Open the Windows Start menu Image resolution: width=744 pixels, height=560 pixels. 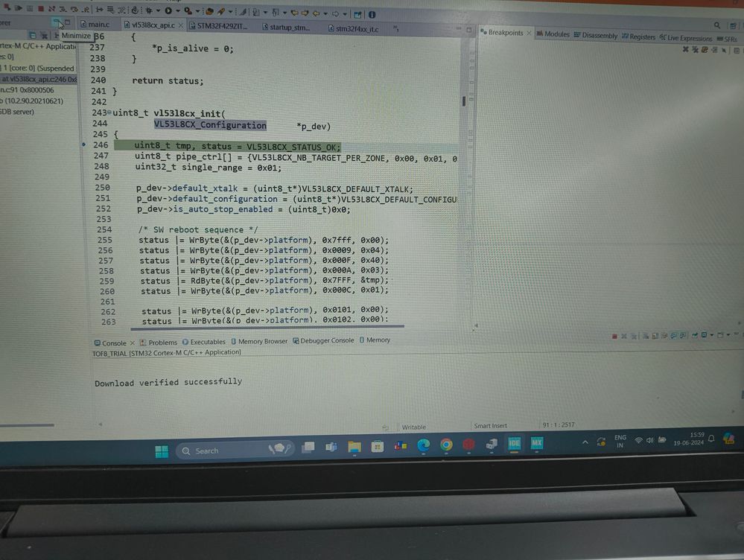coord(162,451)
